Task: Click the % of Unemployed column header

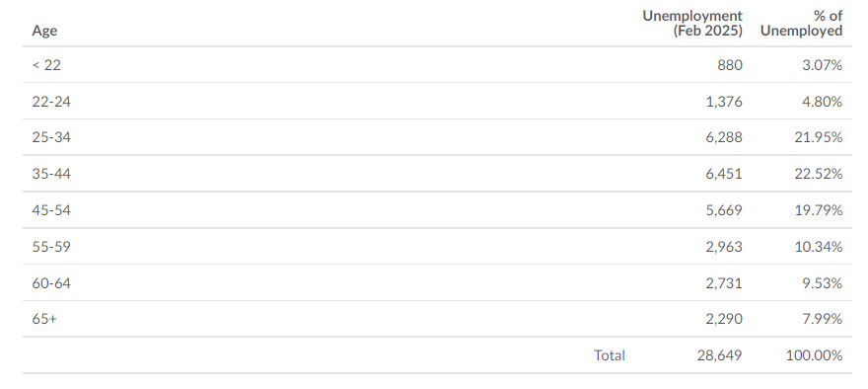Action: 801,24
